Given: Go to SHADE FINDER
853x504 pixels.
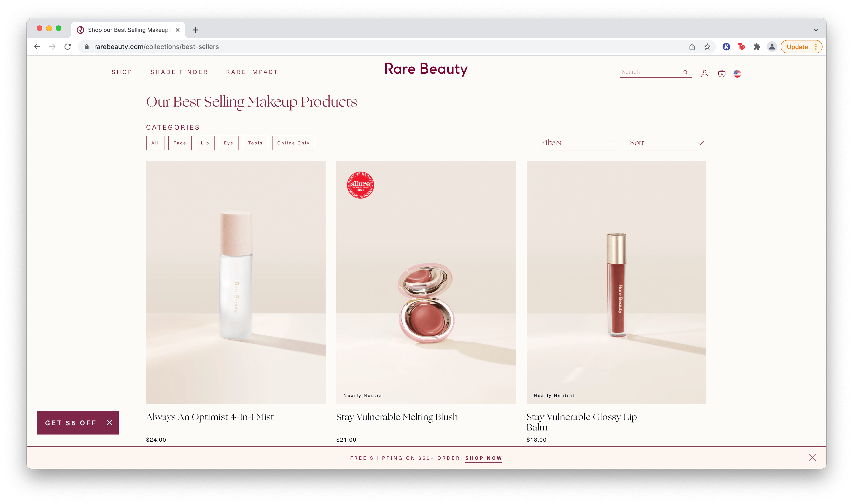Looking at the screenshot, I should tap(179, 72).
